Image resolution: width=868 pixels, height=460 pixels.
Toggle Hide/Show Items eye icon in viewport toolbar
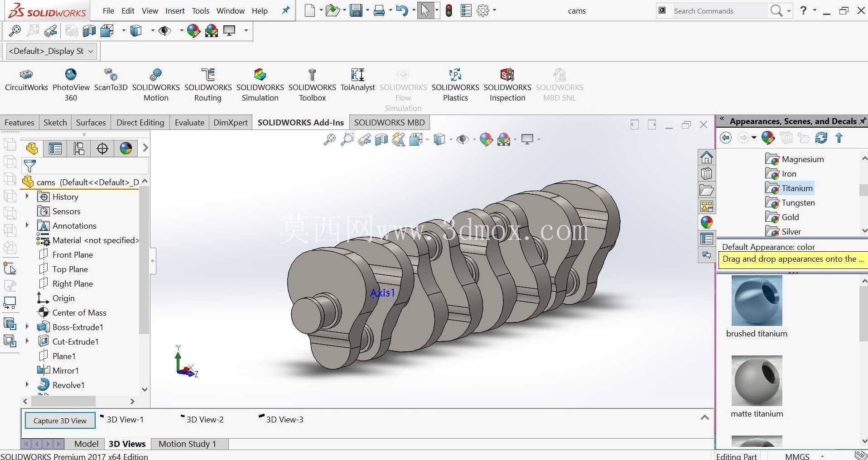tap(463, 139)
